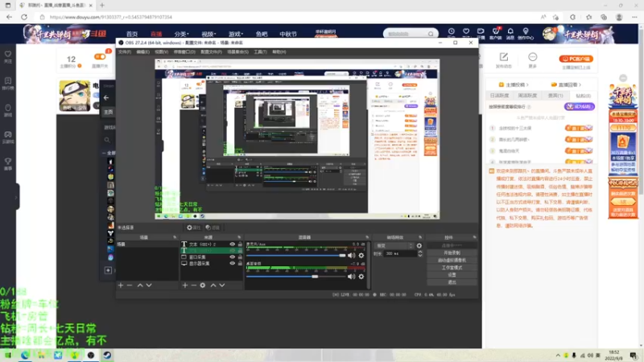This screenshot has width=644, height=362.
Task: Move selected source down in Sources panel
Action: [x=222, y=286]
